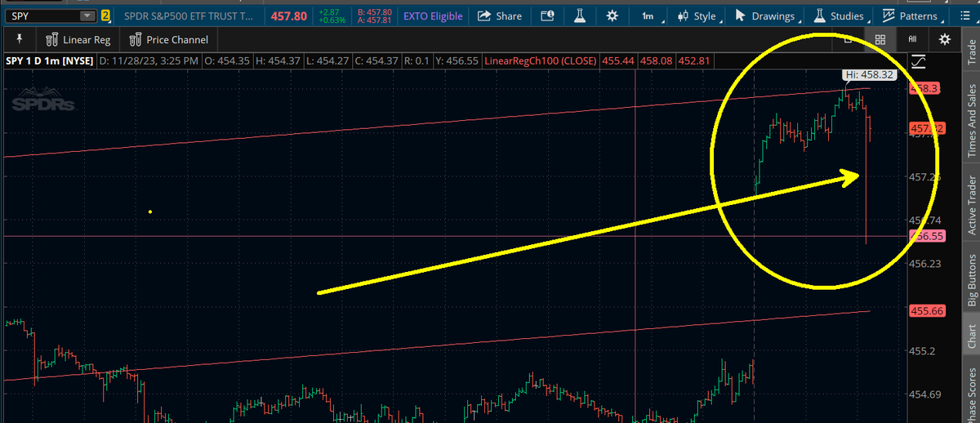Open the 1m timeframe selector
This screenshot has height=423, width=980.
651,16
